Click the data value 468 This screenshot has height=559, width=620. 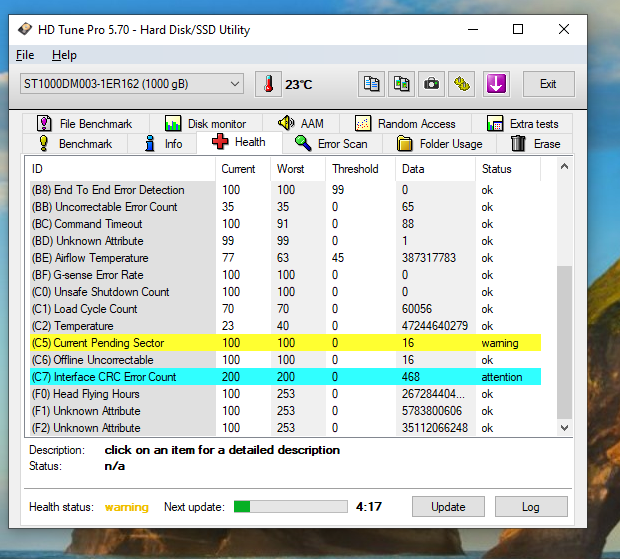(411, 377)
